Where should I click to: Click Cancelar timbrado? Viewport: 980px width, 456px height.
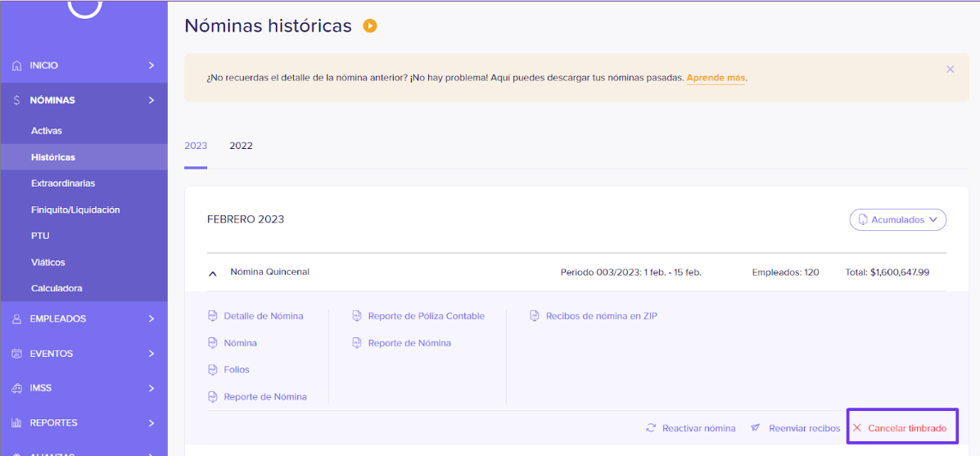907,428
